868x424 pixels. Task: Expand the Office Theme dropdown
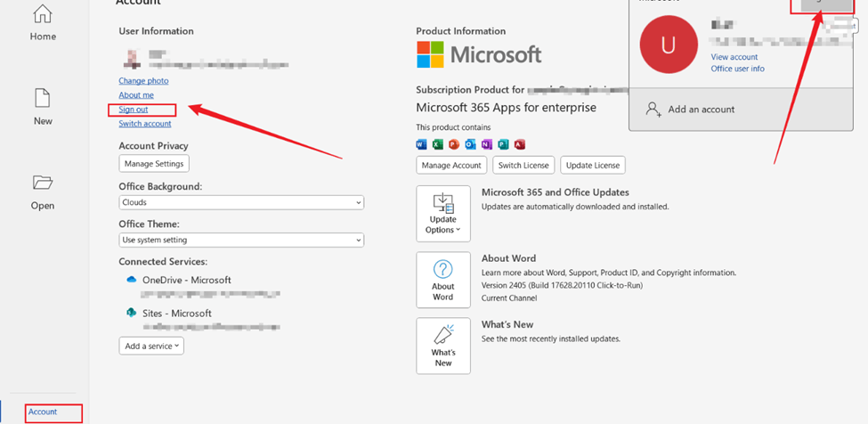[241, 241]
